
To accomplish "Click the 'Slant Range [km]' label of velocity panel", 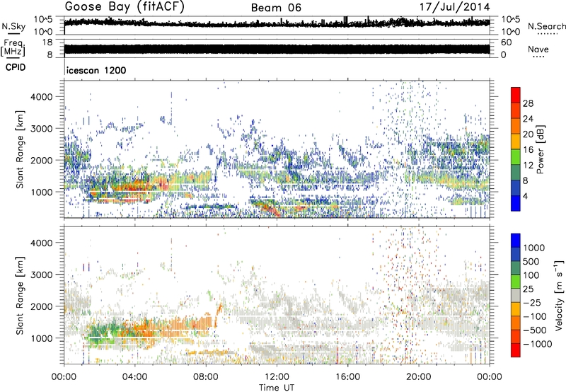I will [x=21, y=296].
